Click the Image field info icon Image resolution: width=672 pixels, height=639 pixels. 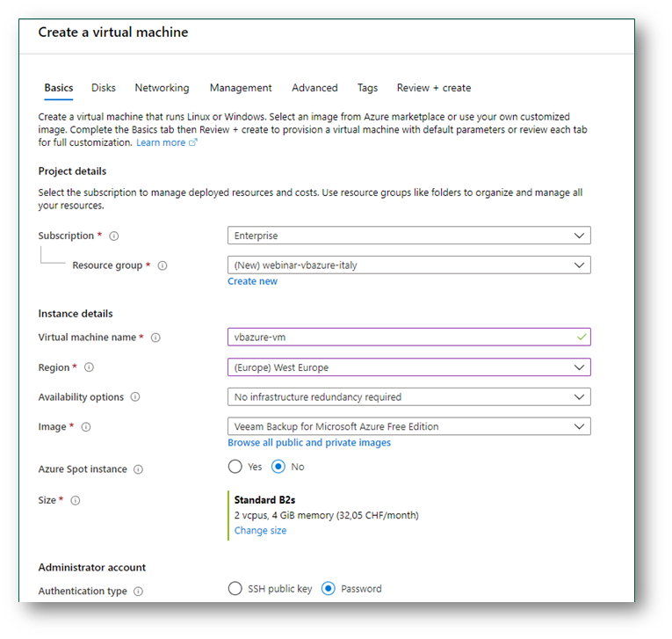86,426
